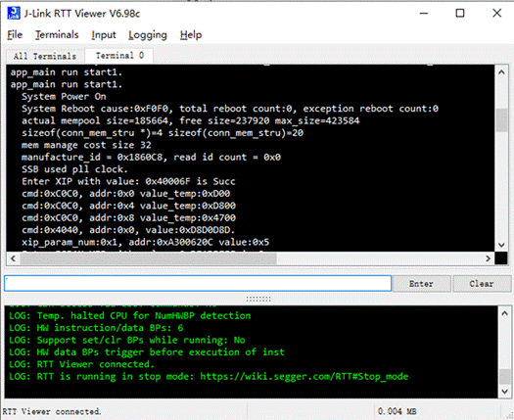This screenshot has width=514, height=420.
Task: Open the File menu
Action: coord(15,34)
